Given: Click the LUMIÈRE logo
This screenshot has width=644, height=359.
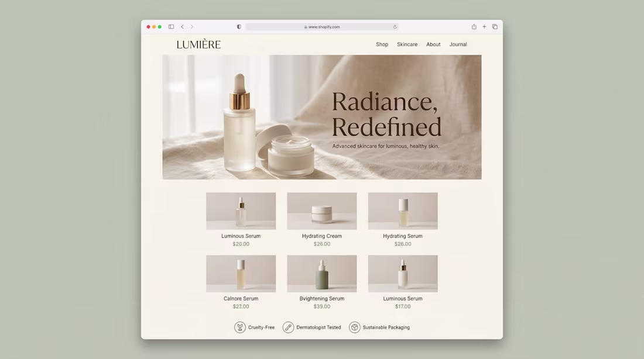Looking at the screenshot, I should point(198,44).
